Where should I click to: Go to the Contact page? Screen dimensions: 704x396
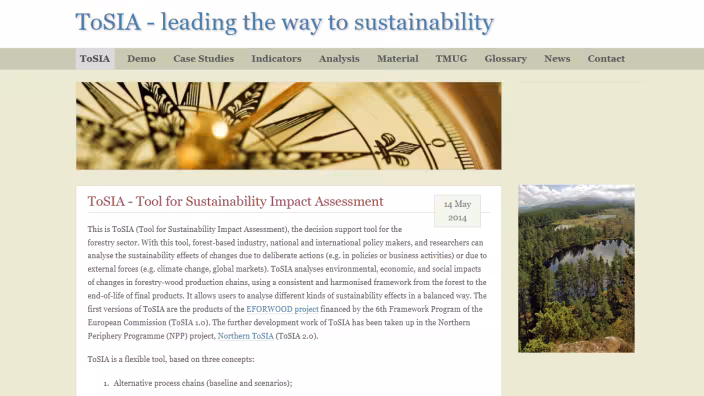point(606,59)
